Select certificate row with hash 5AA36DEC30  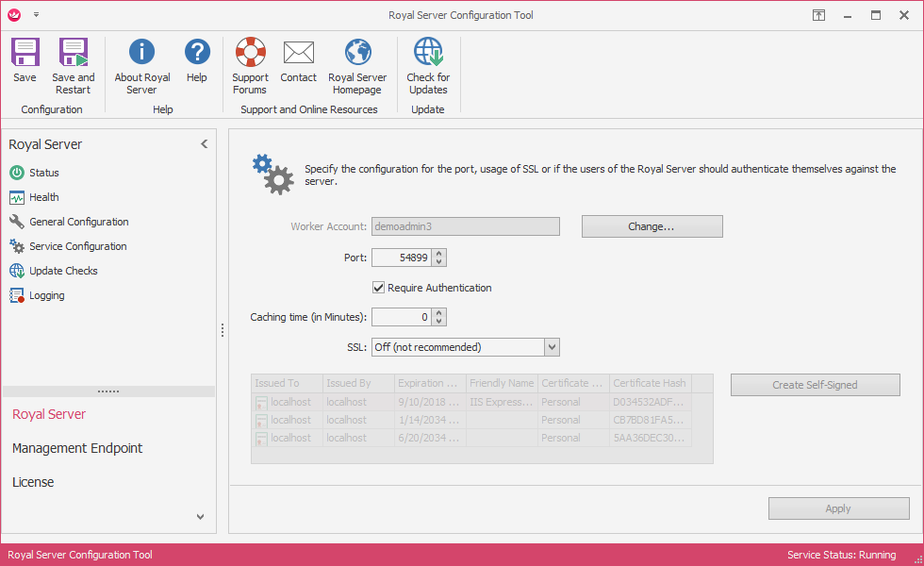[471, 438]
